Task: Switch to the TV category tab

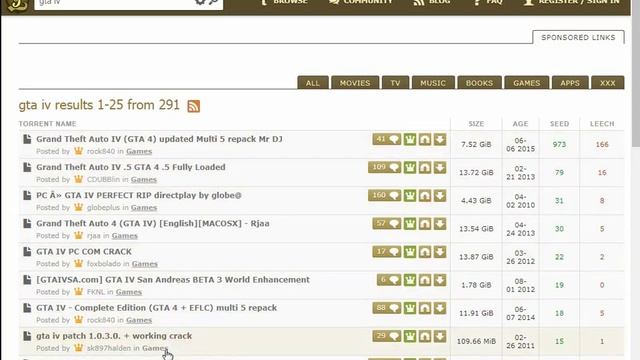Action: (x=395, y=82)
